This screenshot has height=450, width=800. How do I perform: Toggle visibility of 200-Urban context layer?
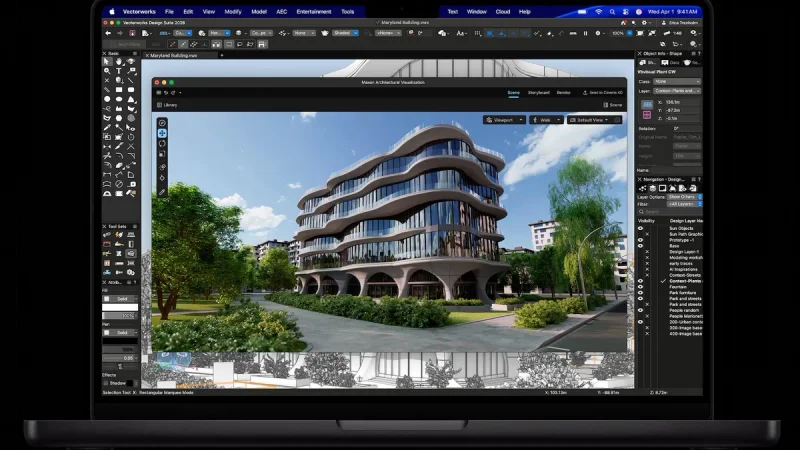click(640, 322)
